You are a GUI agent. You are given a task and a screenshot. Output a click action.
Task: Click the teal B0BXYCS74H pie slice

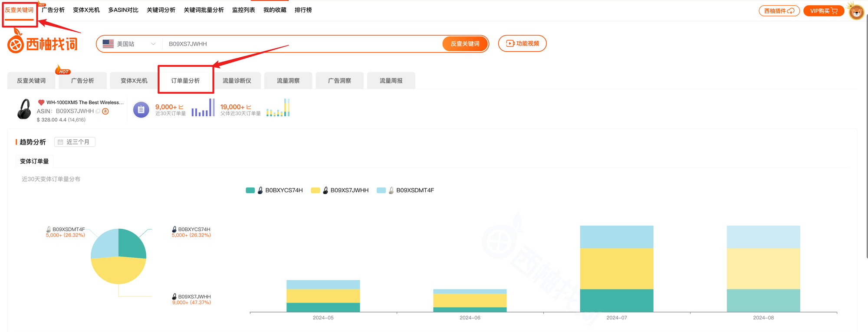click(x=130, y=244)
